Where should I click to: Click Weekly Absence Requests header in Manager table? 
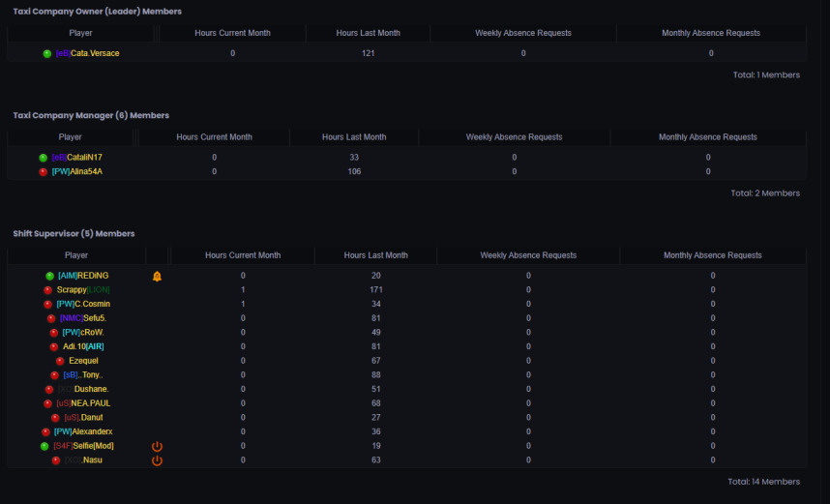coord(514,137)
